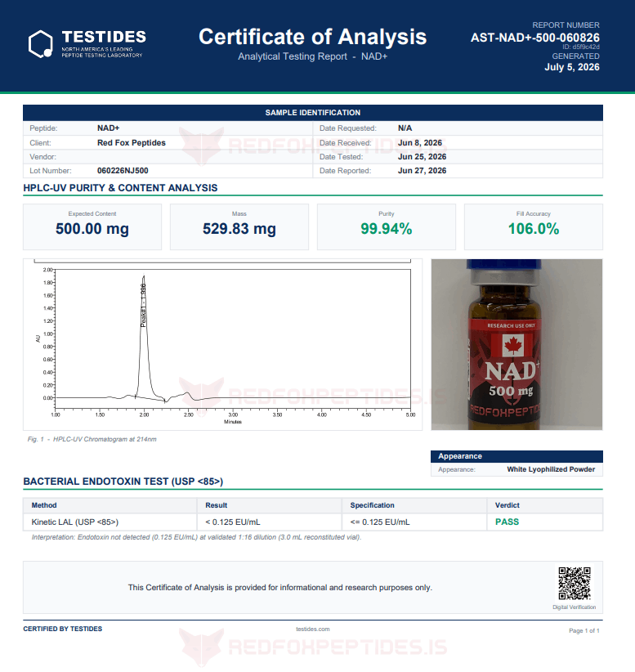The height and width of the screenshot is (672, 635).
Task: Click the 'Specification' column header
Action: [372, 505]
